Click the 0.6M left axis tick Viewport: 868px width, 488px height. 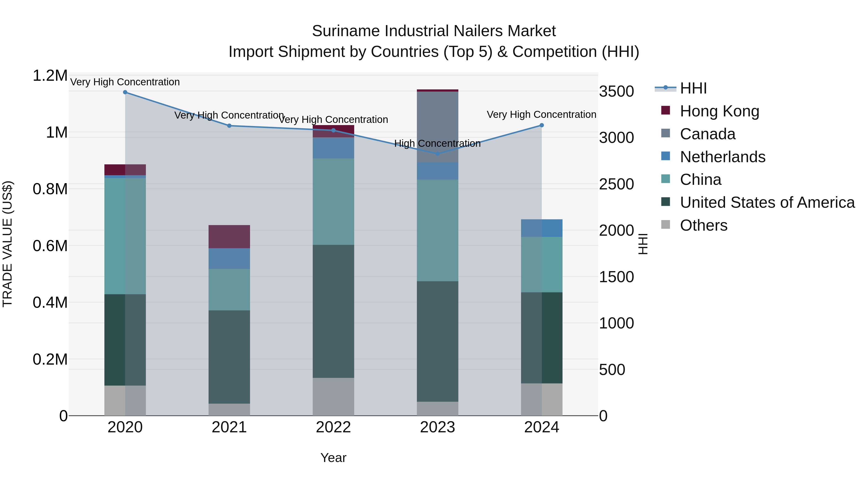50,246
